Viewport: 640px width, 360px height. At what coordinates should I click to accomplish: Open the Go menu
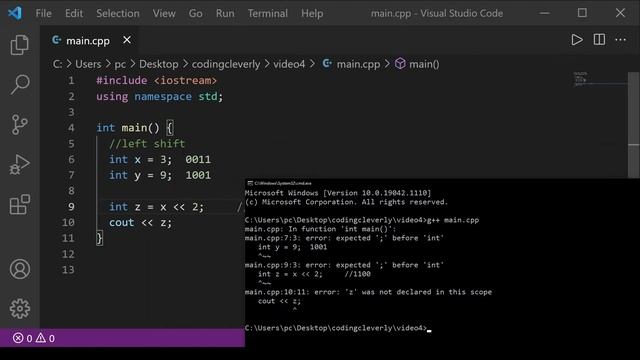(x=196, y=13)
